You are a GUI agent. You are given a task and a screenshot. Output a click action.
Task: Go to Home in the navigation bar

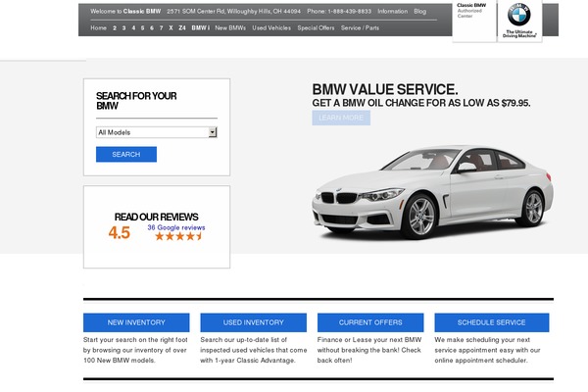coord(98,27)
